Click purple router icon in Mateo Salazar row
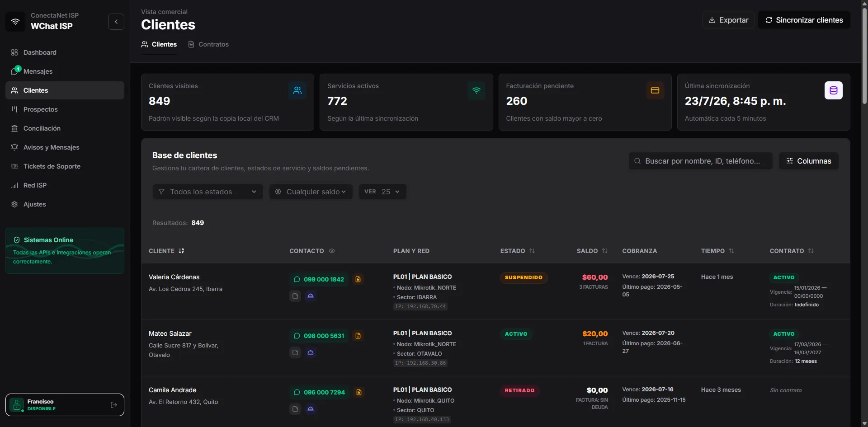Screen dimensions: 868x427 311,352
